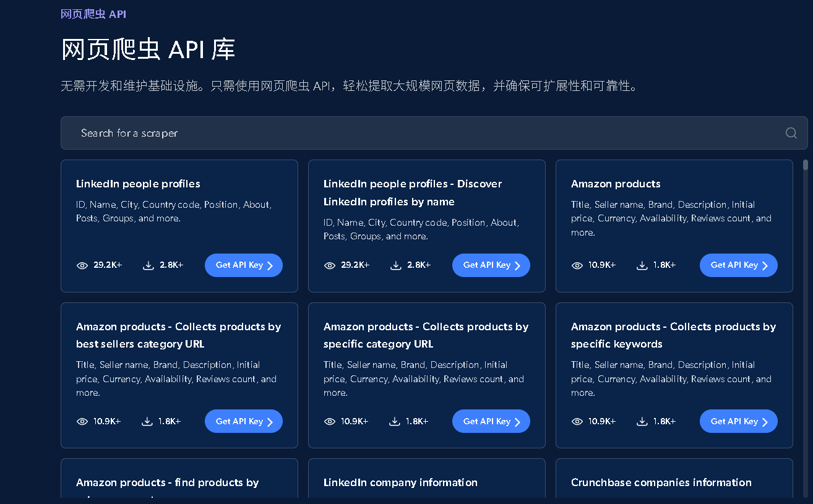Click download icon on standalone Amazon products card
Screen dimensions: 813x504
642,265
